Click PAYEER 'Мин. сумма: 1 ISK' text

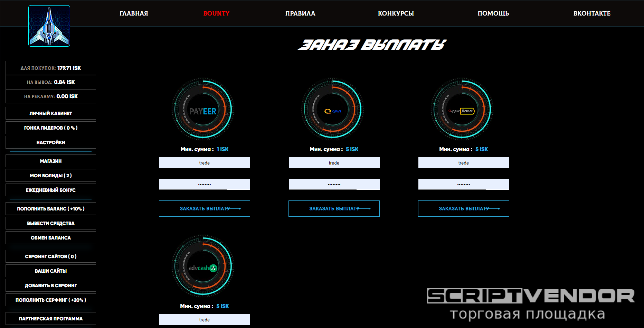[205, 149]
